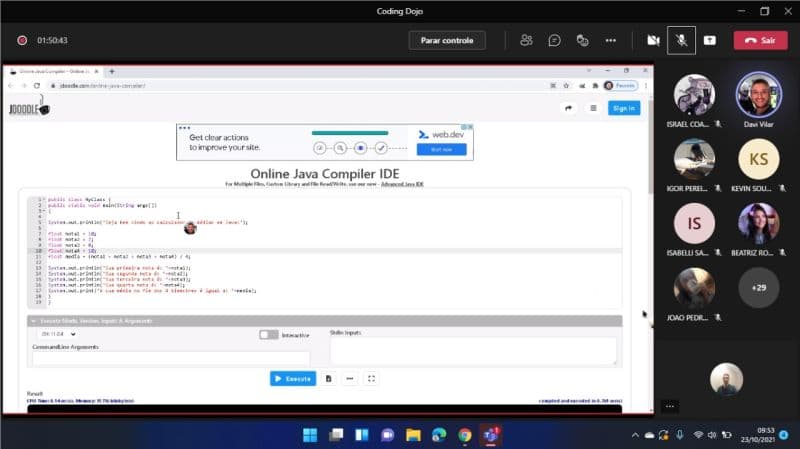800x449 pixels.
Task: Bookmark the page with star icon
Action: point(566,86)
